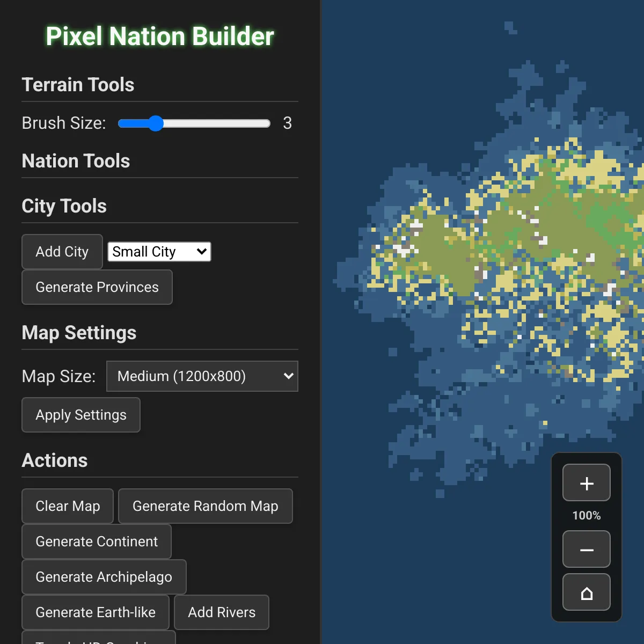
Task: Click the Add City button
Action: 62,252
